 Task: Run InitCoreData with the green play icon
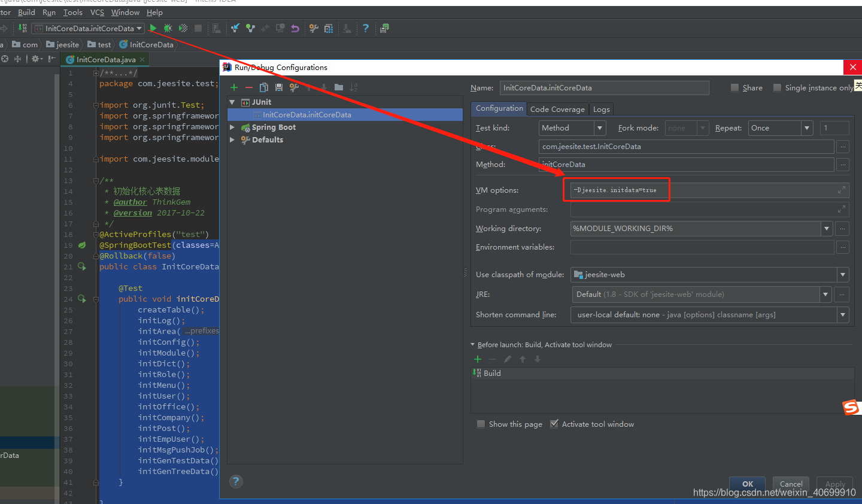(x=153, y=28)
